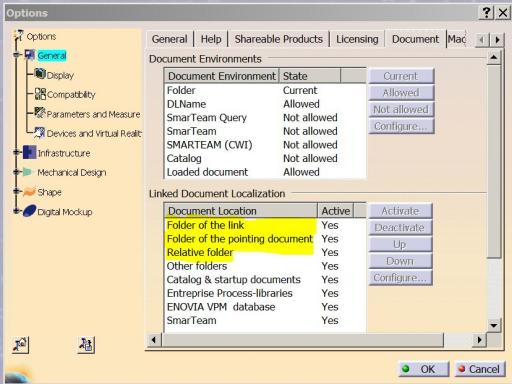
Task: Click the Compatibility node icon
Action: [x=40, y=94]
